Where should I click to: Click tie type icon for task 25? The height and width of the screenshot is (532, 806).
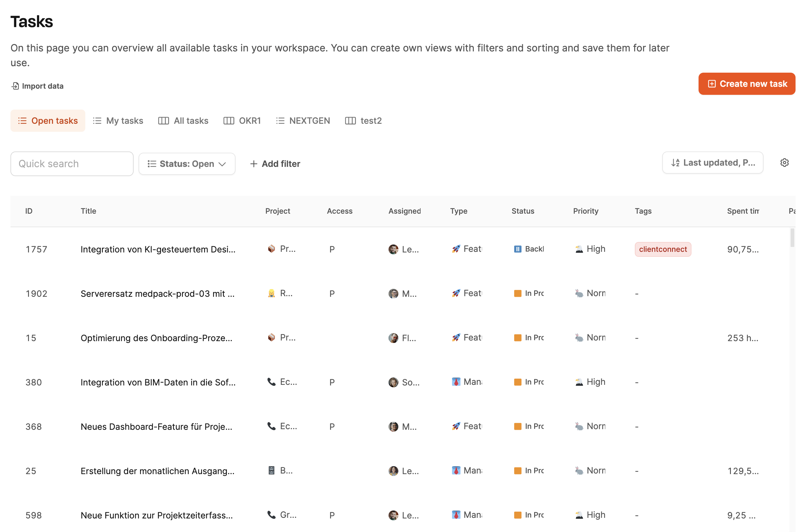point(456,471)
